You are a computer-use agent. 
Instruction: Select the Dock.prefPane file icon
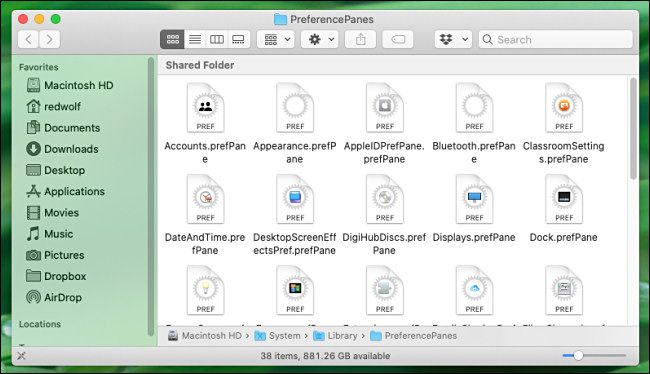pyautogui.click(x=564, y=199)
